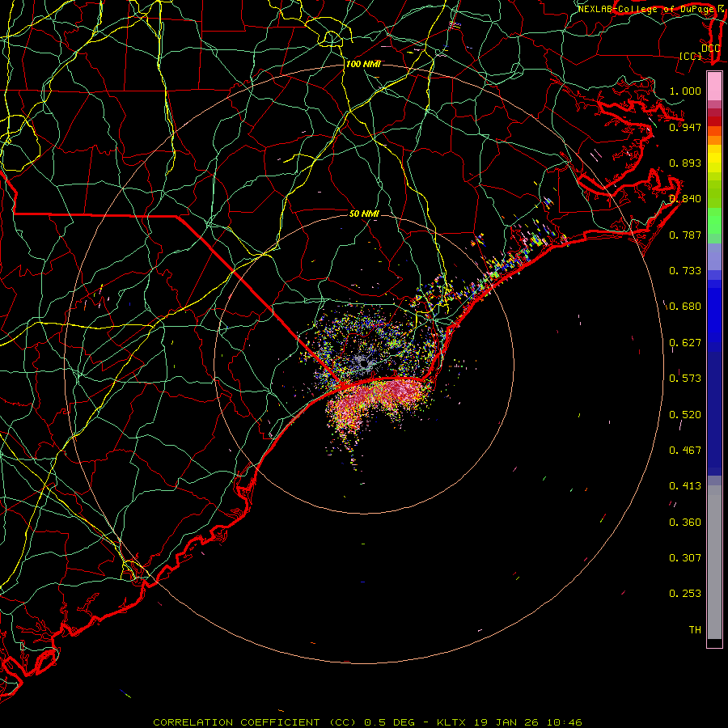
Task: Click the 0.893 legend value
Action: pyautogui.click(x=685, y=163)
